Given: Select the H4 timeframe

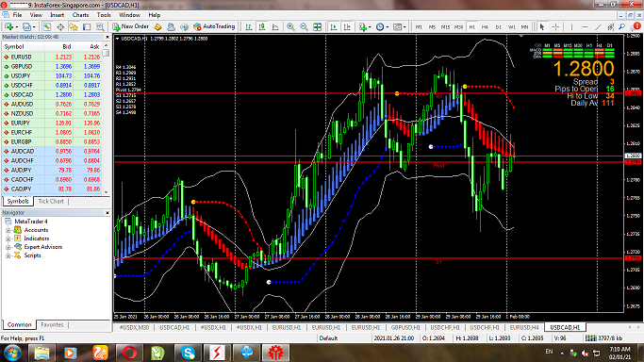Looking at the screenshot, I should (485, 27).
